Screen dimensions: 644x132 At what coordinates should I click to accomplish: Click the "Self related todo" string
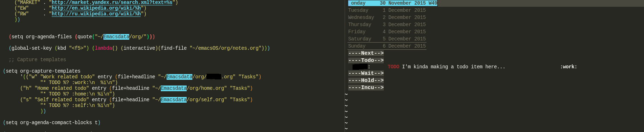(62, 100)
